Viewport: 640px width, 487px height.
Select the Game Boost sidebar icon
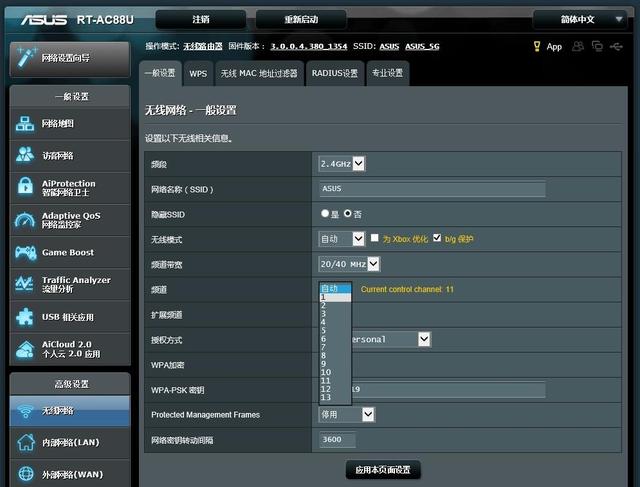25,253
